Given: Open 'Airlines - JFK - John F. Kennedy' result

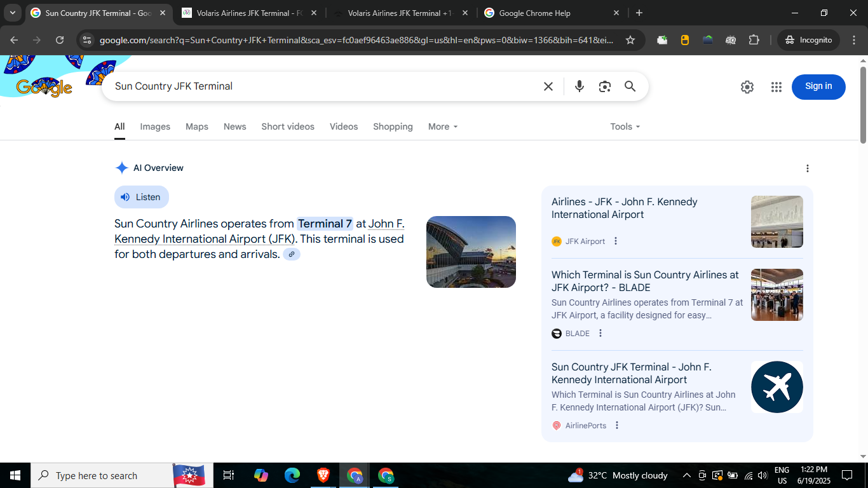Looking at the screenshot, I should tap(624, 208).
